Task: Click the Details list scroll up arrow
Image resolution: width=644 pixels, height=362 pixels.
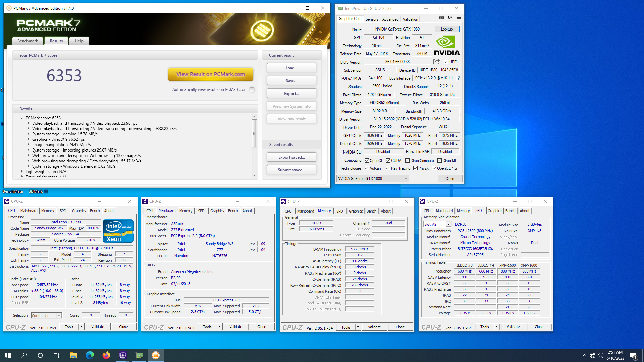Action: point(254,116)
